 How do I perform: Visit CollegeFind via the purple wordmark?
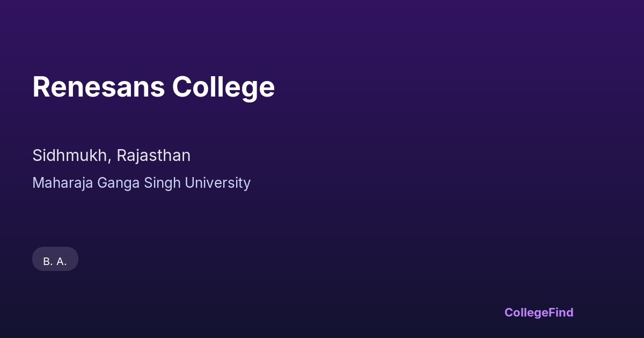[x=539, y=312]
